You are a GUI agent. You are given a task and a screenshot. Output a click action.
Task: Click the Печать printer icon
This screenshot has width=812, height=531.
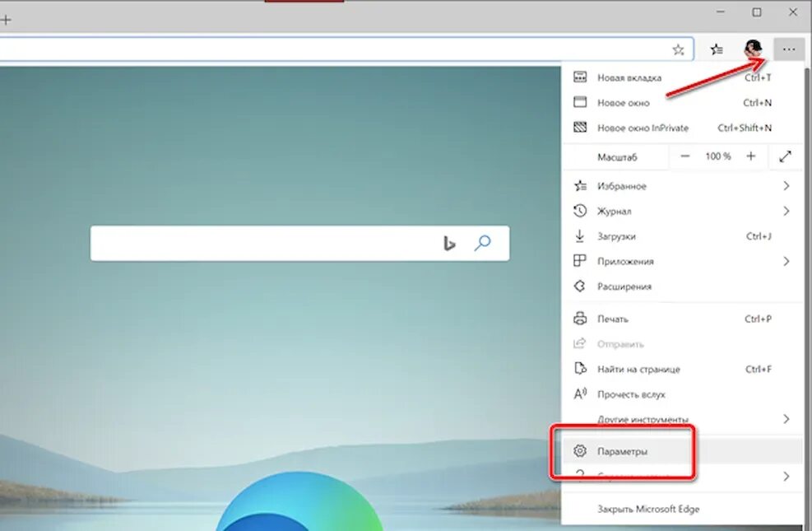click(580, 318)
